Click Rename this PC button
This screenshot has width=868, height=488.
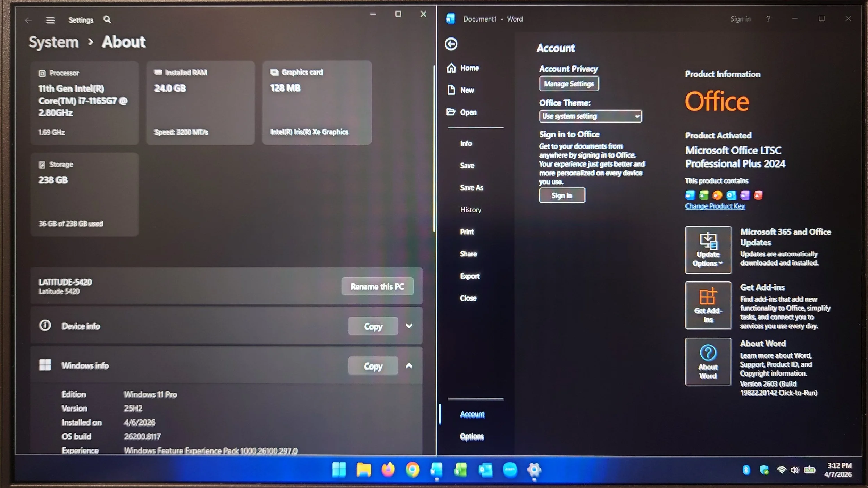tap(377, 287)
